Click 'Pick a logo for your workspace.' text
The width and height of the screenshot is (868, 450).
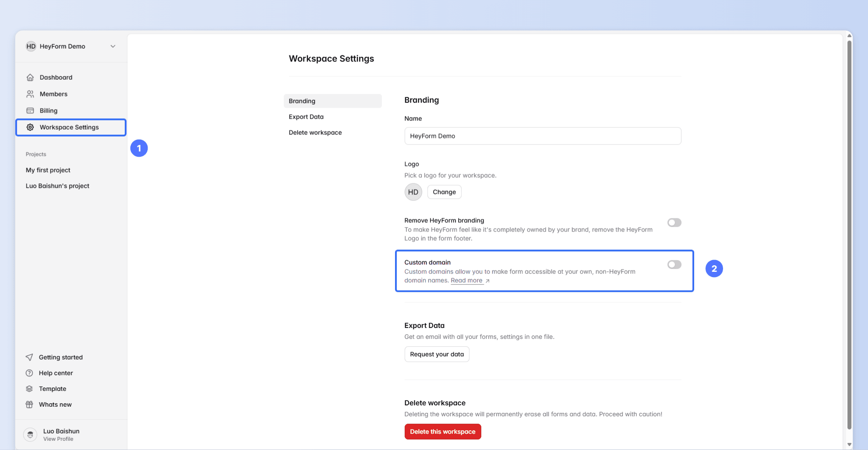click(x=451, y=176)
